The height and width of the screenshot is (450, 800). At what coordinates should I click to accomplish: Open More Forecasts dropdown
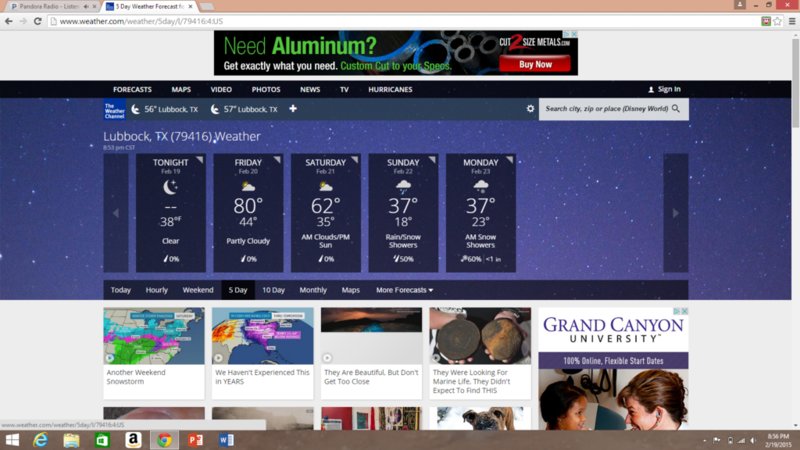point(405,290)
